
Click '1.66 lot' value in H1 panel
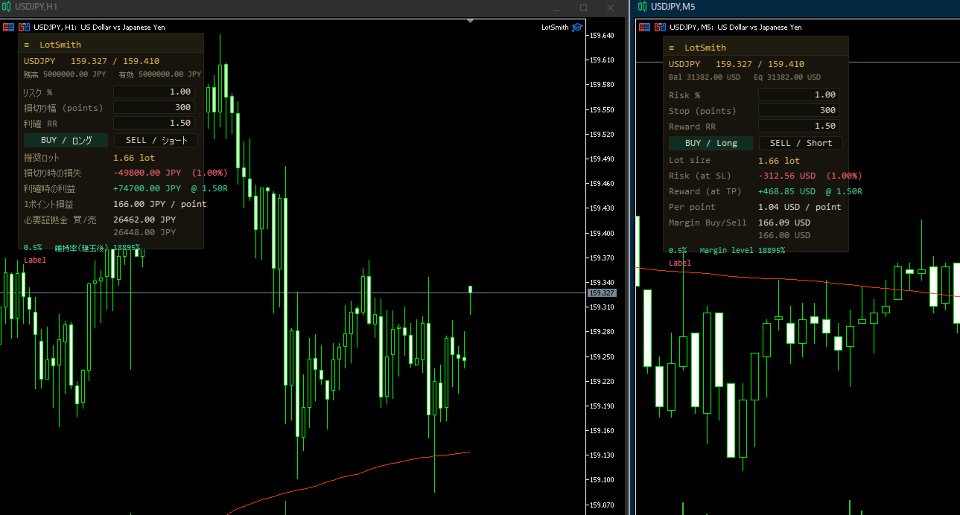click(134, 158)
